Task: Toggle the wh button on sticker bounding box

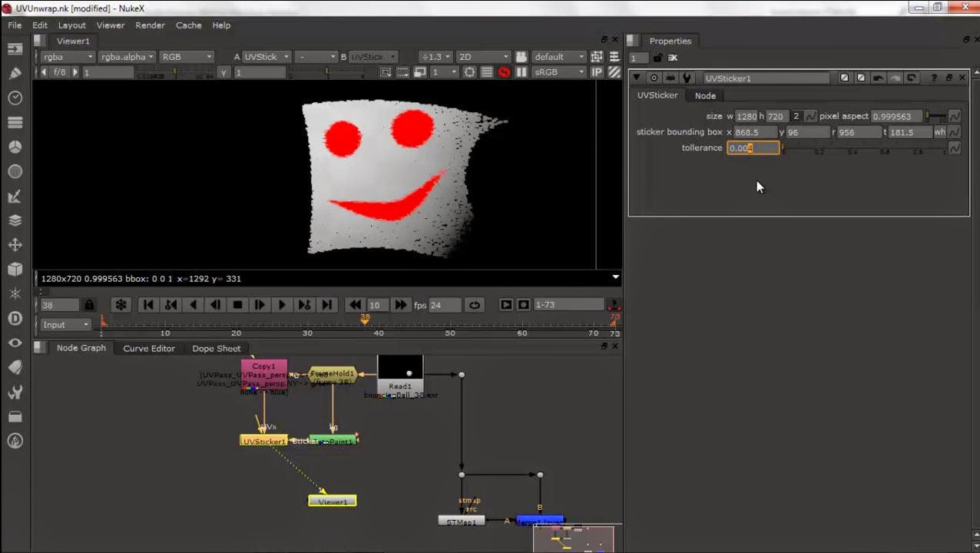Action: 939,132
